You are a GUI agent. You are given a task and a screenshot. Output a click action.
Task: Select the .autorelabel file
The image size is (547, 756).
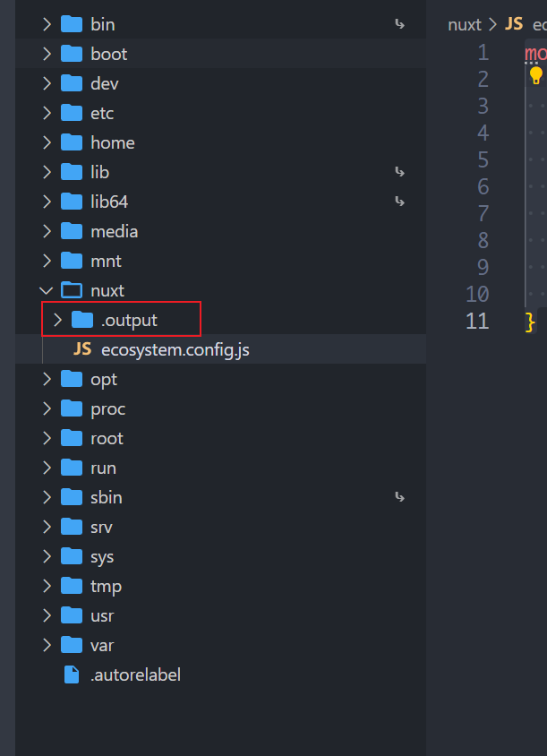(135, 674)
